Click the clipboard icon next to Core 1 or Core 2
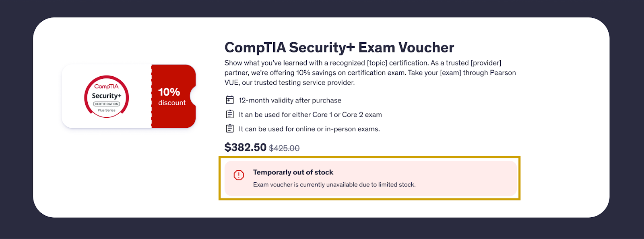 (x=230, y=114)
